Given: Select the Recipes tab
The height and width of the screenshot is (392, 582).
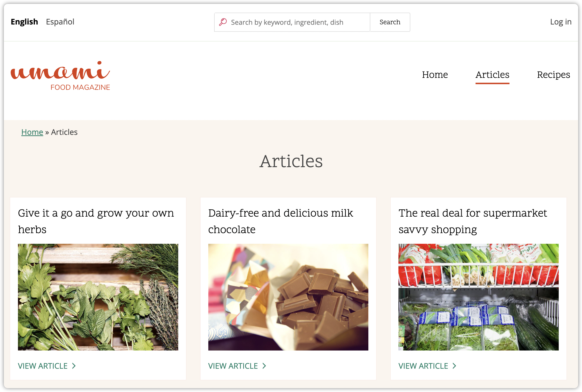Looking at the screenshot, I should 553,74.
